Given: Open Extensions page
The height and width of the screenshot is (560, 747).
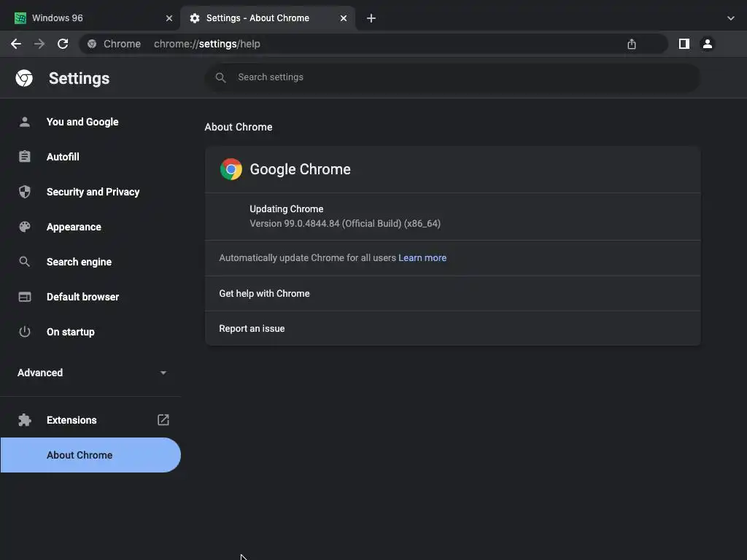Looking at the screenshot, I should click(90, 420).
